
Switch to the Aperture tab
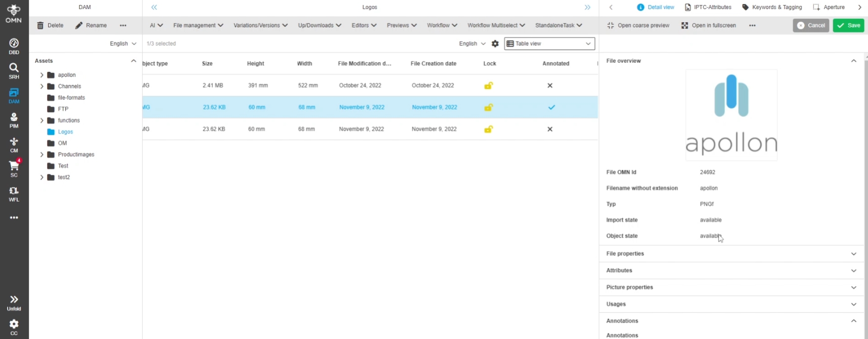click(828, 7)
